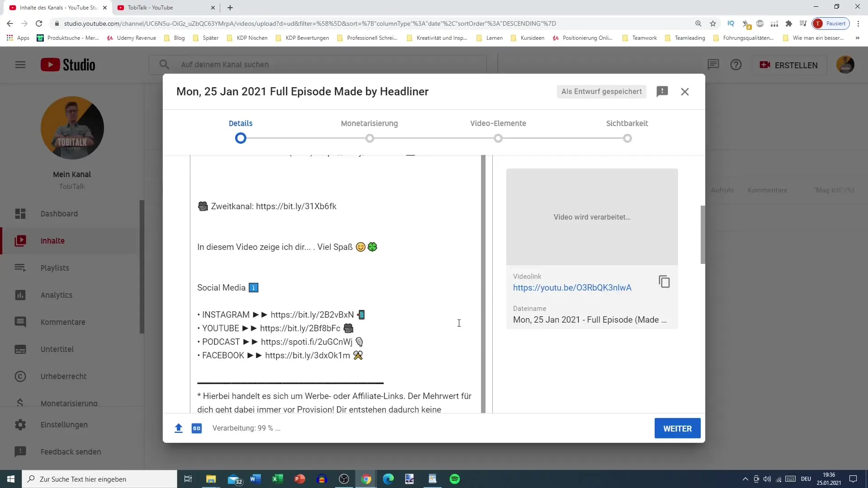Go to the Details step

coord(241,123)
